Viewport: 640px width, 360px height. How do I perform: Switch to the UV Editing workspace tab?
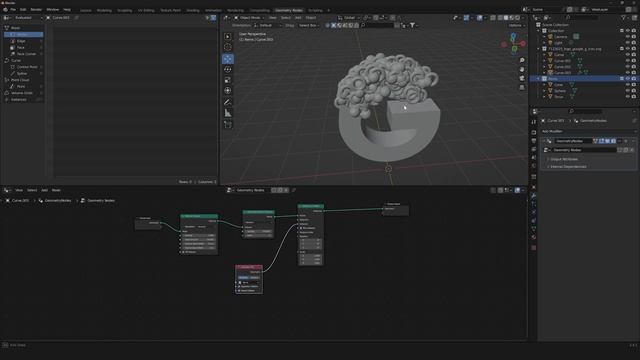point(146,10)
